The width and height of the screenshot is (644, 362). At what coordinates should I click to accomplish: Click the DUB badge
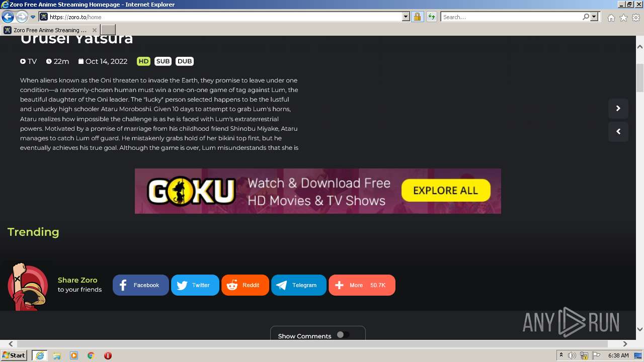click(185, 61)
